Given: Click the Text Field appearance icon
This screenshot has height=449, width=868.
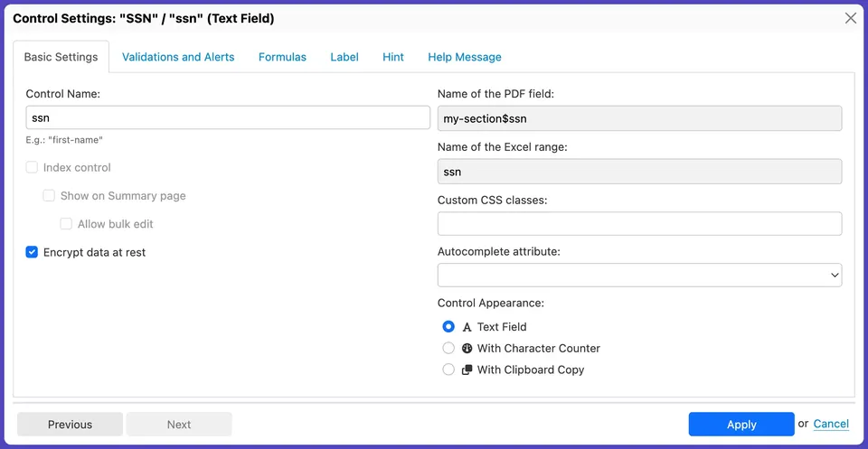Looking at the screenshot, I should pyautogui.click(x=467, y=327).
